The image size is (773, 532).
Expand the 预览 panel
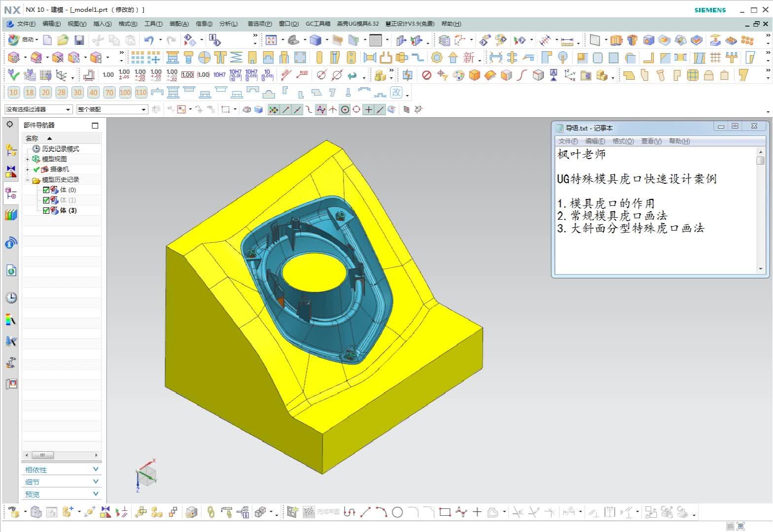click(x=62, y=494)
